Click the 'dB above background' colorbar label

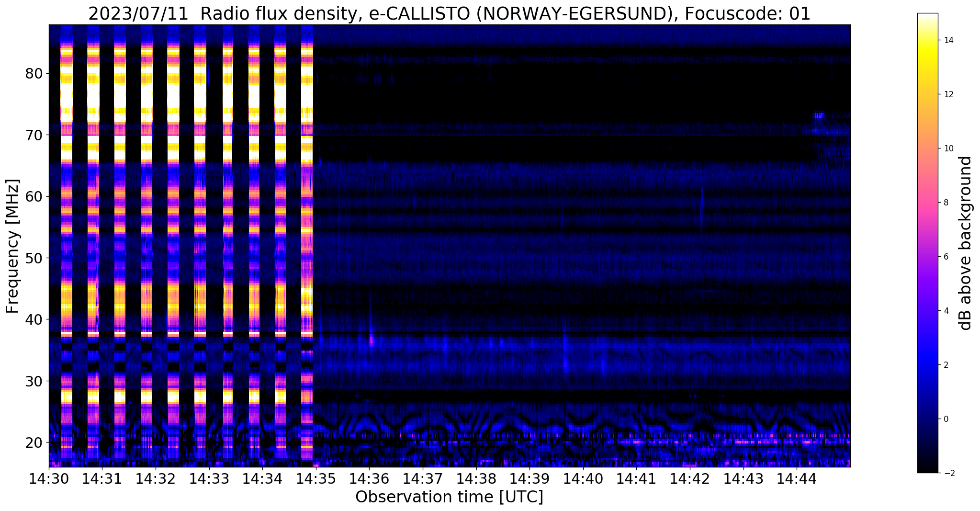click(965, 243)
